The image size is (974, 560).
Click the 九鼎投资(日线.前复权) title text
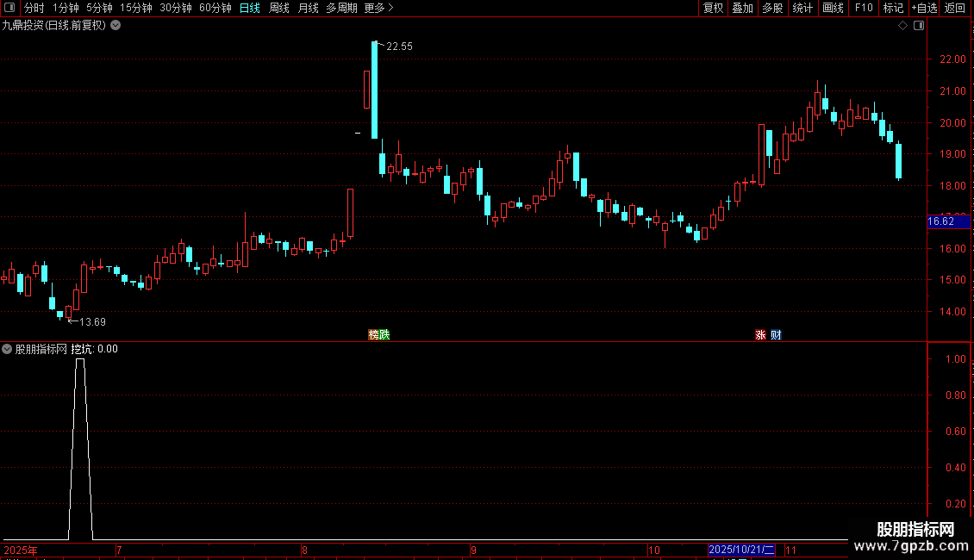pos(54,26)
